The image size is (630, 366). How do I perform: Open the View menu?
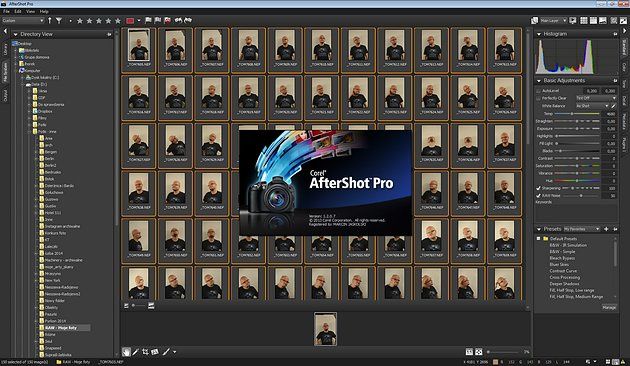31,12
